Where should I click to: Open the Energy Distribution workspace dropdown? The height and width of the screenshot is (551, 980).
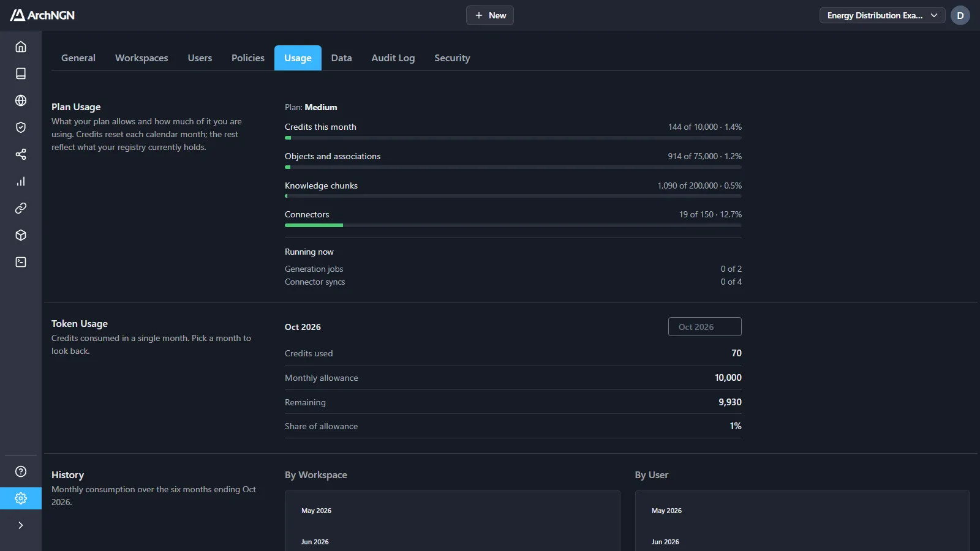point(883,15)
